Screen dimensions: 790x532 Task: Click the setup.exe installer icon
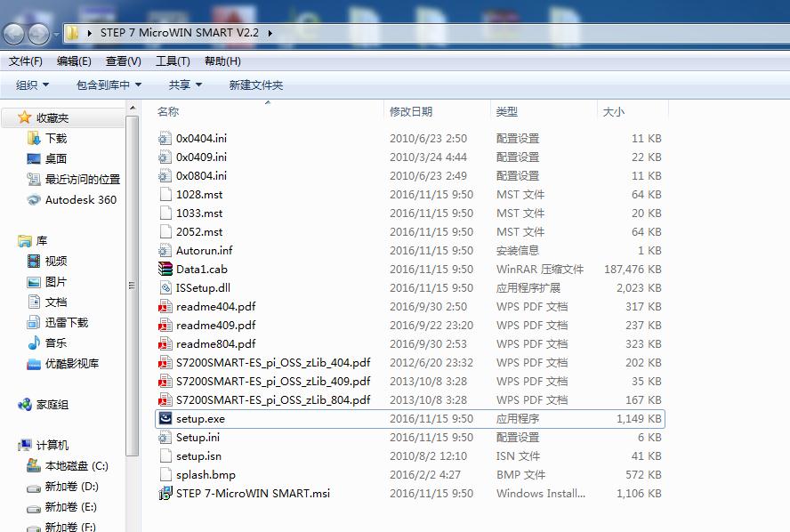pos(165,418)
